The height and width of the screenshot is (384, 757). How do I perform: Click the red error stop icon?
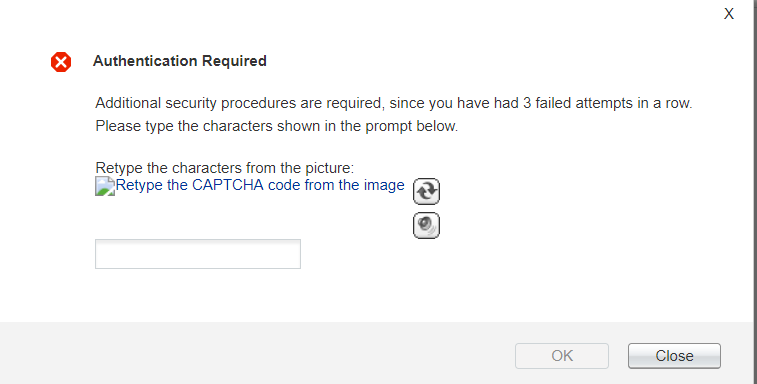point(61,62)
